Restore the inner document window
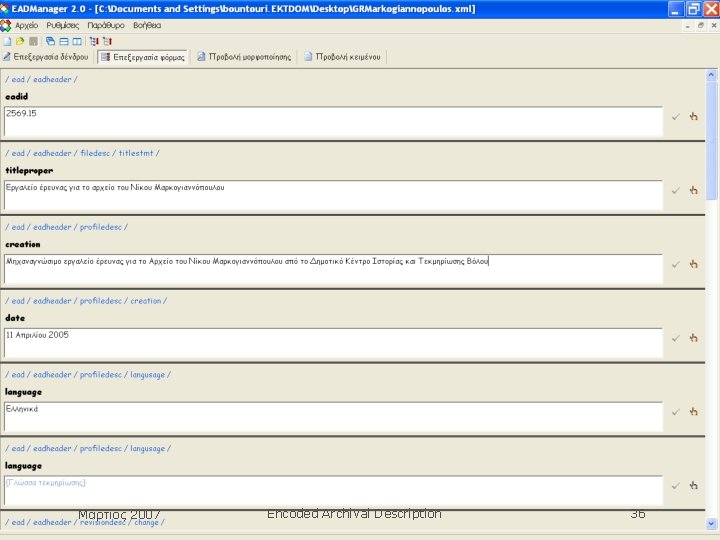The image size is (720, 540). (700, 26)
